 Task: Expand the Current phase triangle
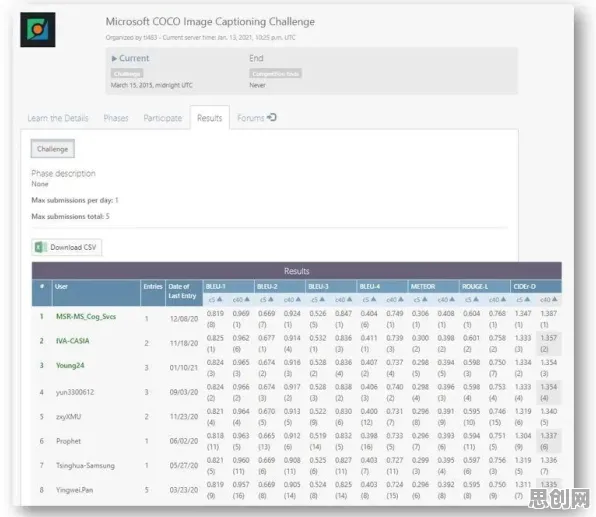tap(114, 59)
